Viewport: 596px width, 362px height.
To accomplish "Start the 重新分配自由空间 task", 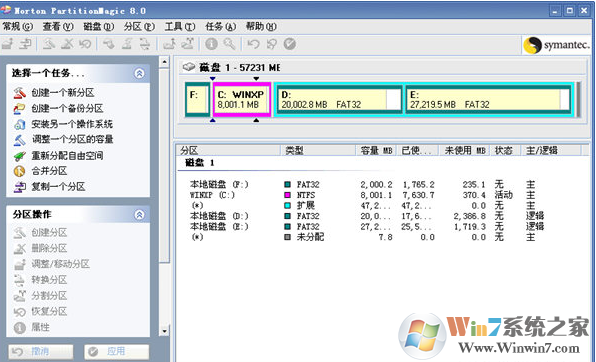I will 67,156.
